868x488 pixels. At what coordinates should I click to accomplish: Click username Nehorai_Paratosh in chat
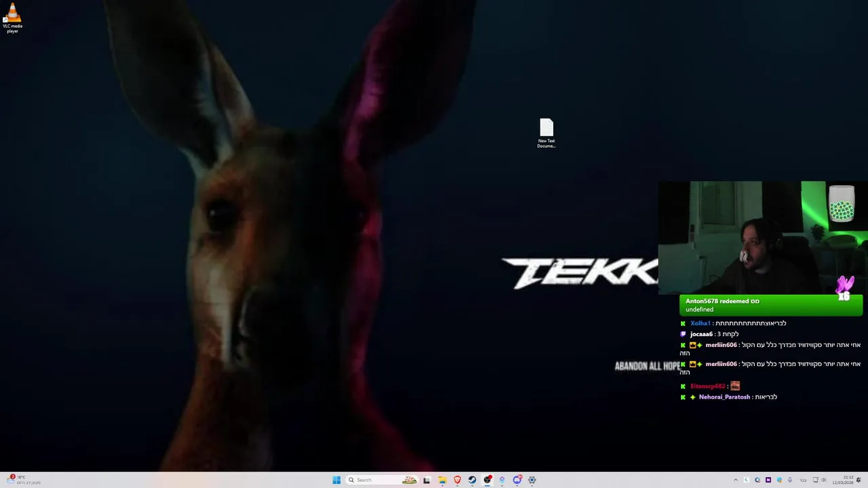coord(724,397)
